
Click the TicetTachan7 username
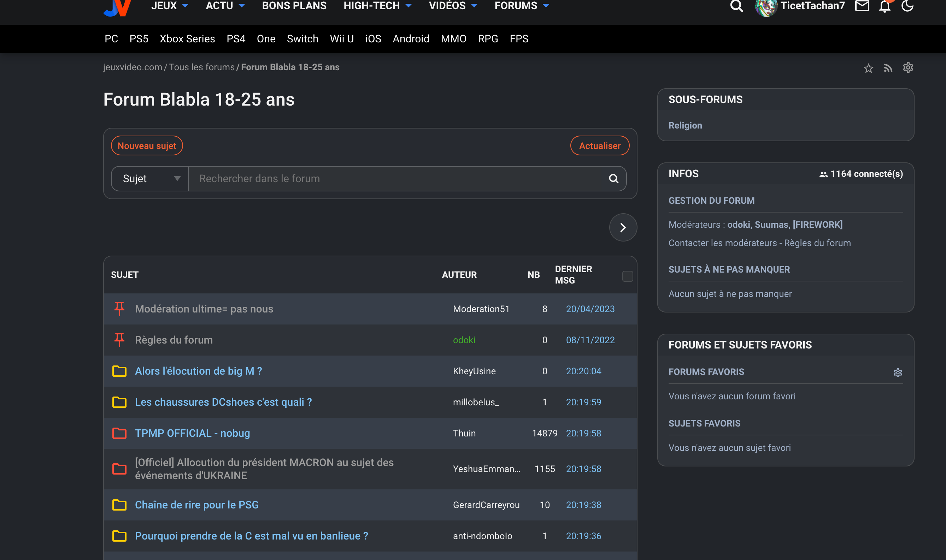[x=812, y=6]
